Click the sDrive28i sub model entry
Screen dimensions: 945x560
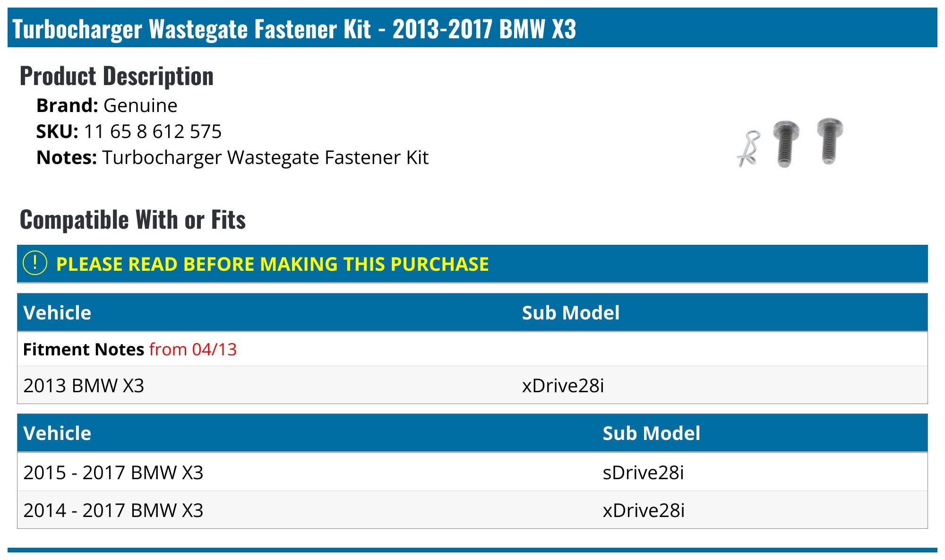(643, 472)
